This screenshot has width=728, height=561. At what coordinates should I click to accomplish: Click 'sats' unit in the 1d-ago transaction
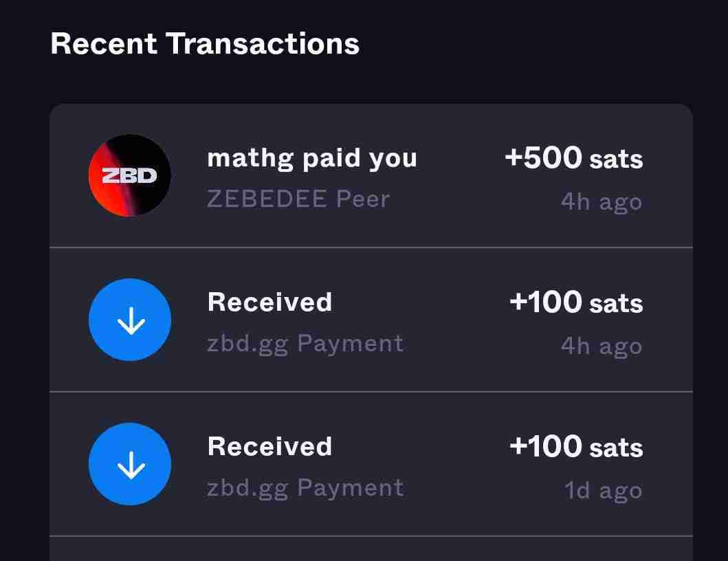(x=616, y=448)
